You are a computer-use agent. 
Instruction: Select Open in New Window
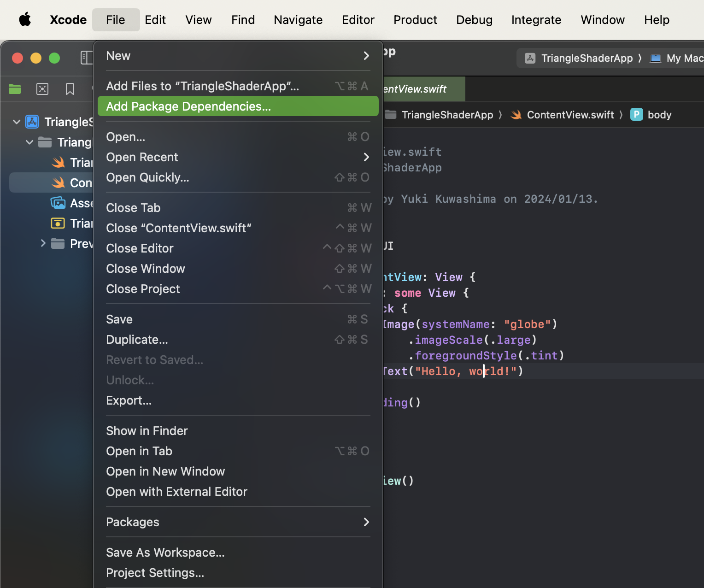pos(238,471)
